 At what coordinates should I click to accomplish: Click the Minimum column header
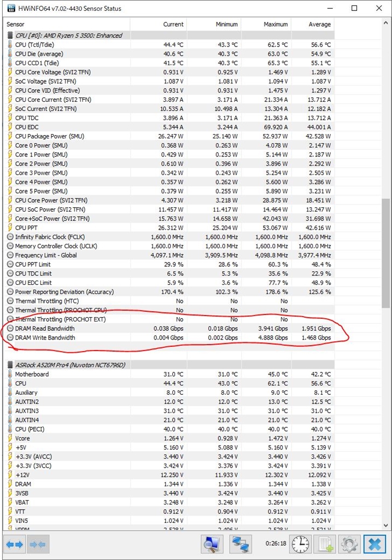pyautogui.click(x=213, y=24)
